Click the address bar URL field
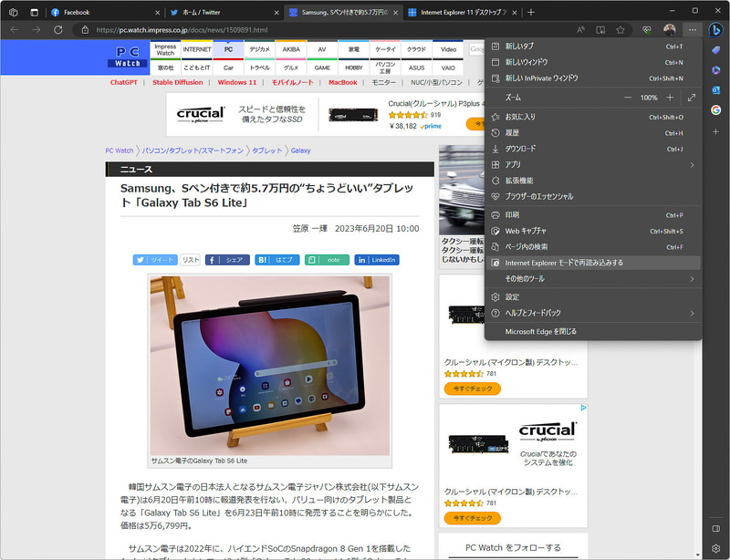Image resolution: width=730 pixels, height=560 pixels. (326, 30)
